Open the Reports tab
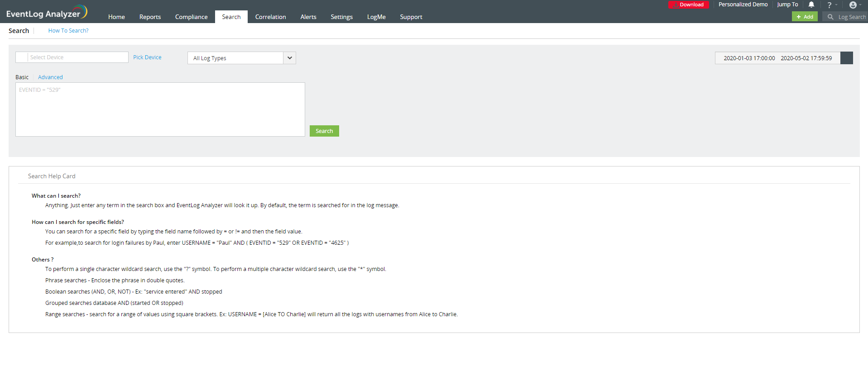 click(150, 17)
